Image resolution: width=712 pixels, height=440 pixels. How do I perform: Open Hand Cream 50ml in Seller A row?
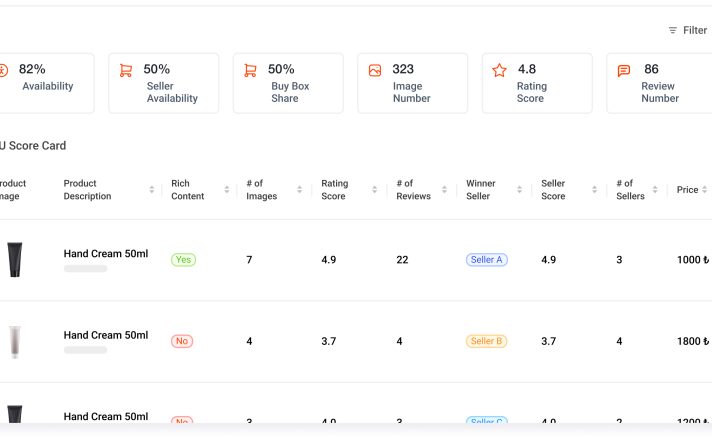(x=106, y=254)
